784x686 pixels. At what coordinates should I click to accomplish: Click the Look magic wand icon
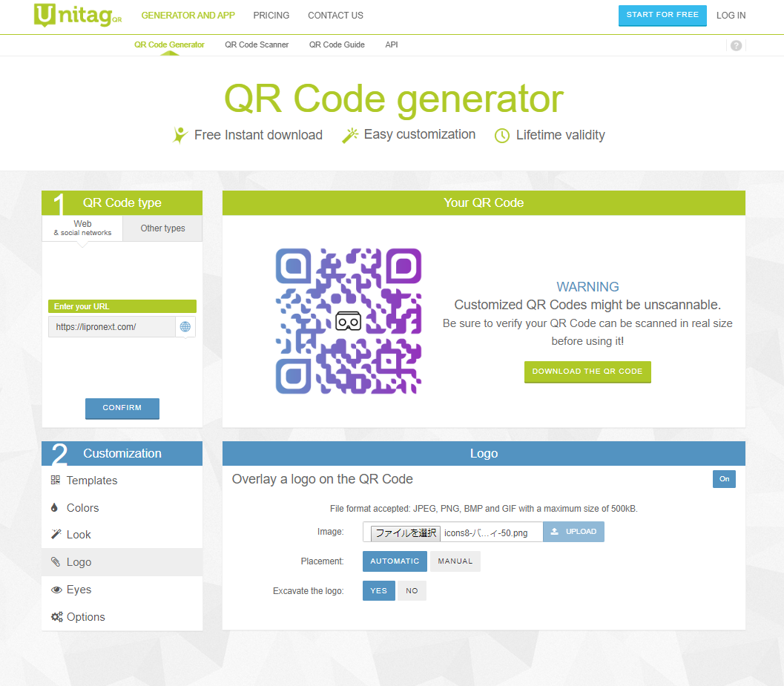[56, 534]
